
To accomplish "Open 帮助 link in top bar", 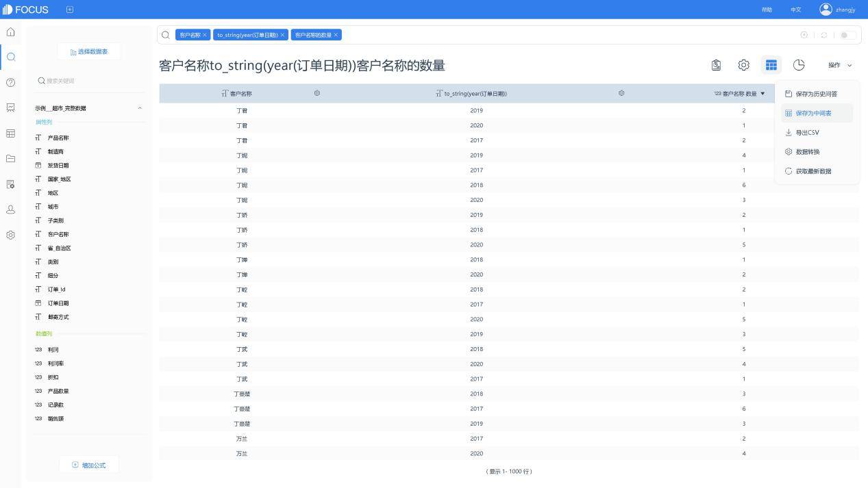I will [x=767, y=10].
